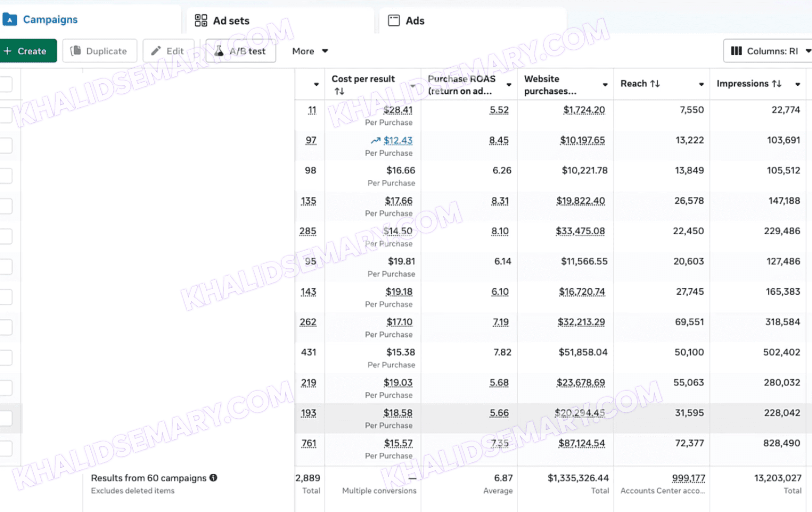Viewport: 812px width, 512px height.
Task: Sort by the Reach arrows icon
Action: pyautogui.click(x=655, y=84)
